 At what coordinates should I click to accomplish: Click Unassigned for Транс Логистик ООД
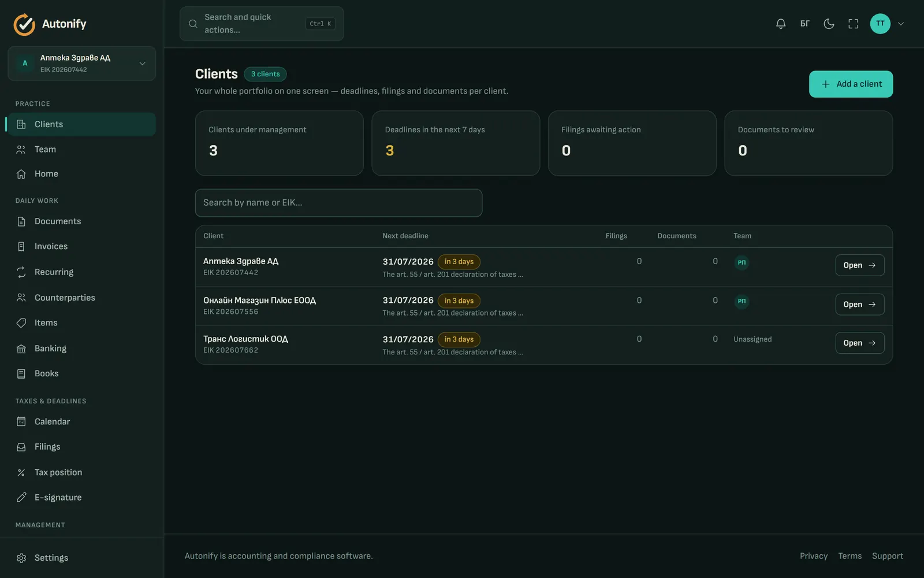pos(752,339)
